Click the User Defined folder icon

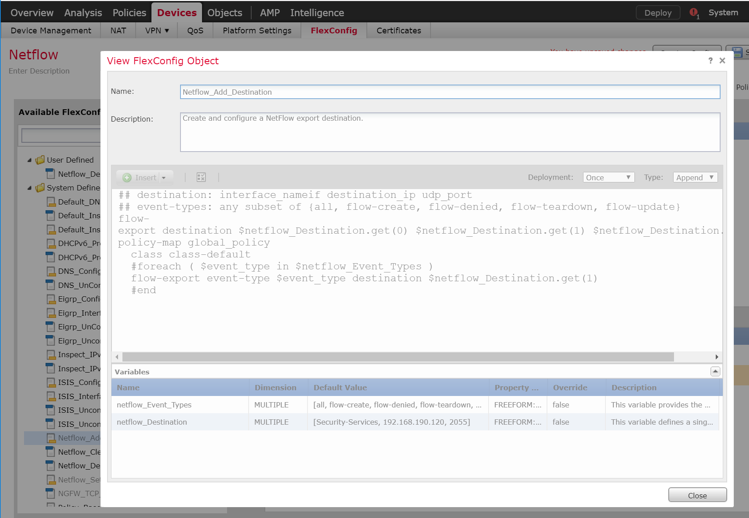(41, 160)
